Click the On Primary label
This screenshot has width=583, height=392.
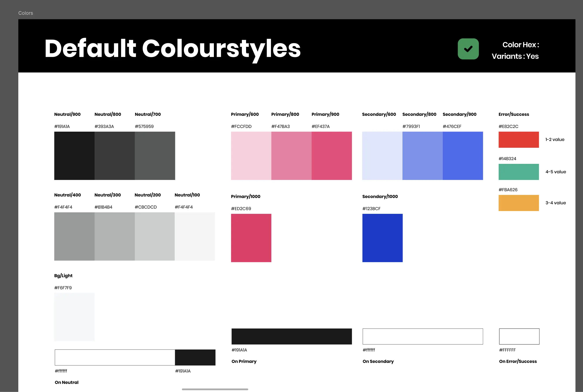click(x=244, y=361)
